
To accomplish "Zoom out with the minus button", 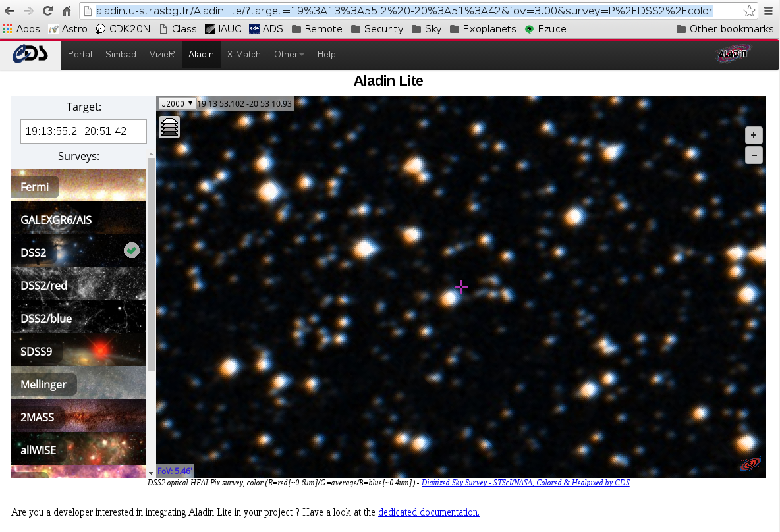I will coord(754,155).
